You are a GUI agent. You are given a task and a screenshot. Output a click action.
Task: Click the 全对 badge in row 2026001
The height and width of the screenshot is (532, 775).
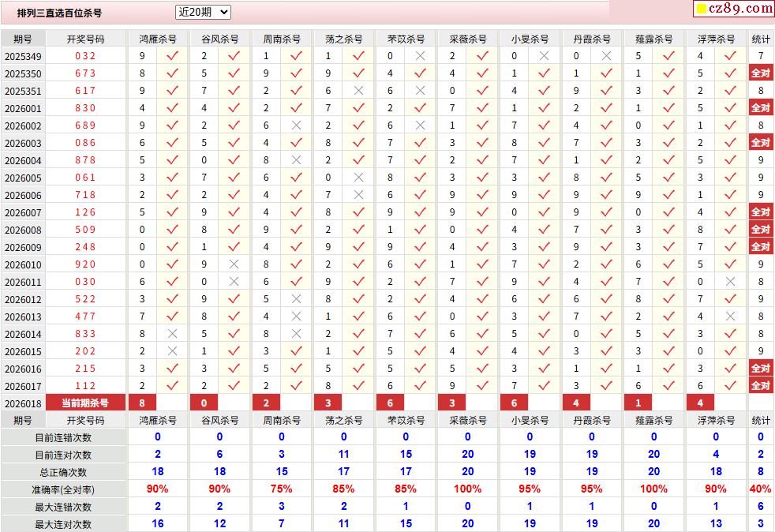click(761, 108)
